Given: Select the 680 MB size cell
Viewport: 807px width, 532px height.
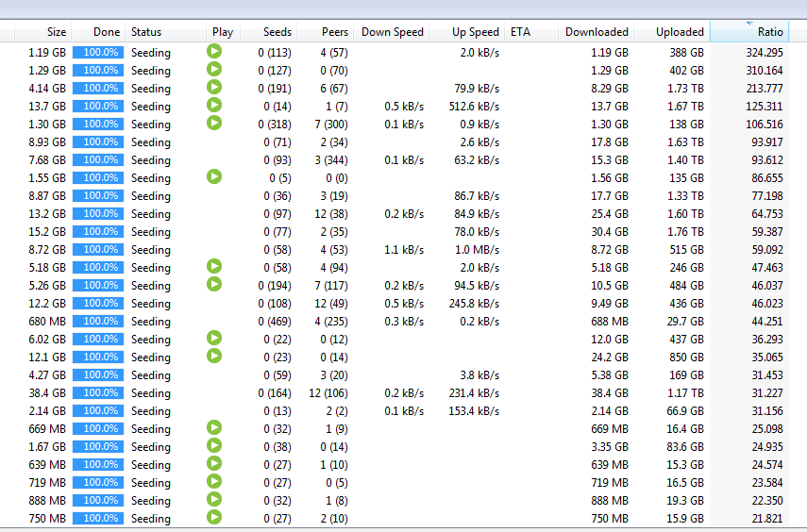Looking at the screenshot, I should coord(47,322).
